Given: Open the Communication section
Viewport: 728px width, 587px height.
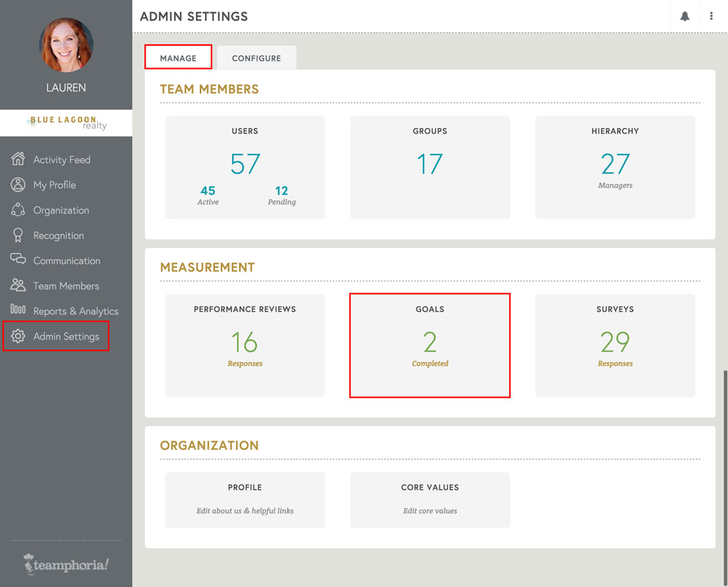Looking at the screenshot, I should pyautogui.click(x=66, y=260).
